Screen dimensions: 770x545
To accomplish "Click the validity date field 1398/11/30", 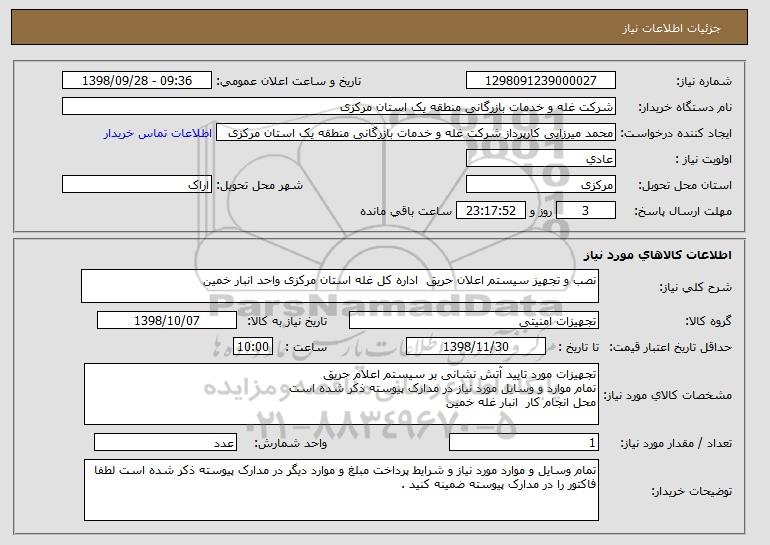I will (x=476, y=347).
